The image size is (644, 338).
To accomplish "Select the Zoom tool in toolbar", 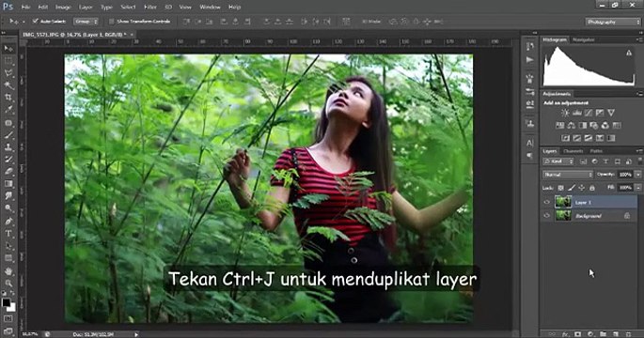I will click(8, 283).
